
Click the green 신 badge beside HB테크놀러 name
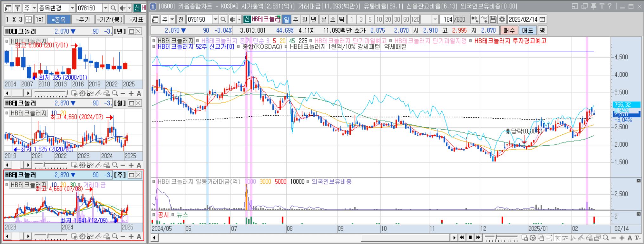click(x=247, y=20)
